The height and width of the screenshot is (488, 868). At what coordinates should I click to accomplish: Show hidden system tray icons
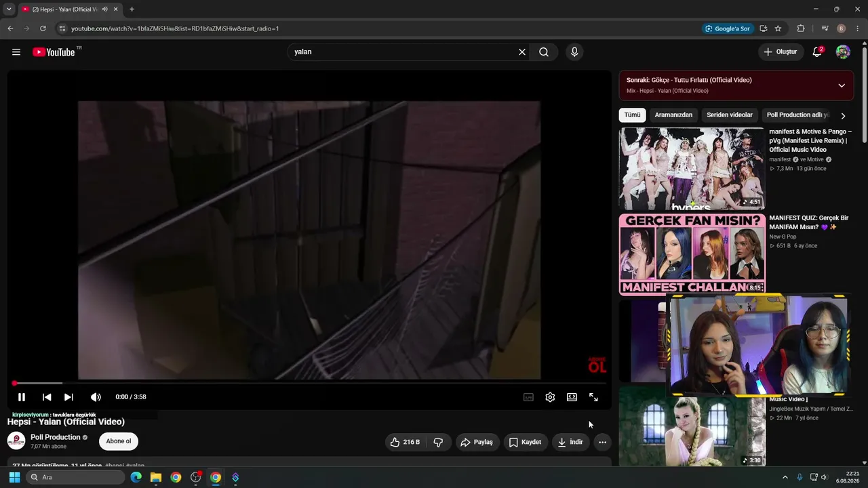tap(785, 477)
